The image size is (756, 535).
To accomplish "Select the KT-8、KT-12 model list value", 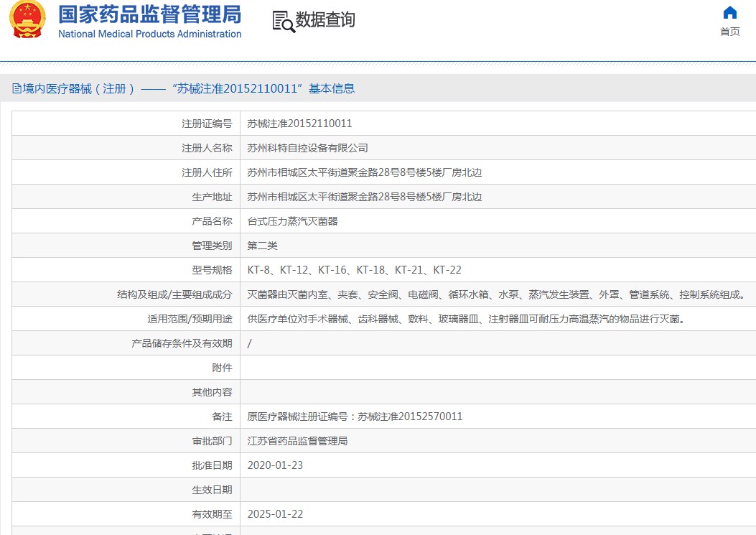I will tap(355, 270).
